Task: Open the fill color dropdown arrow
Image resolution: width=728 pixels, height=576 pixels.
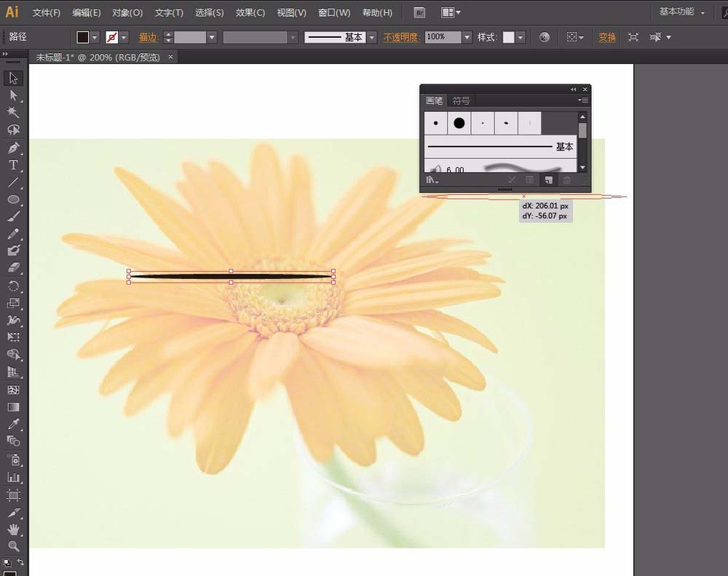Action: point(95,37)
